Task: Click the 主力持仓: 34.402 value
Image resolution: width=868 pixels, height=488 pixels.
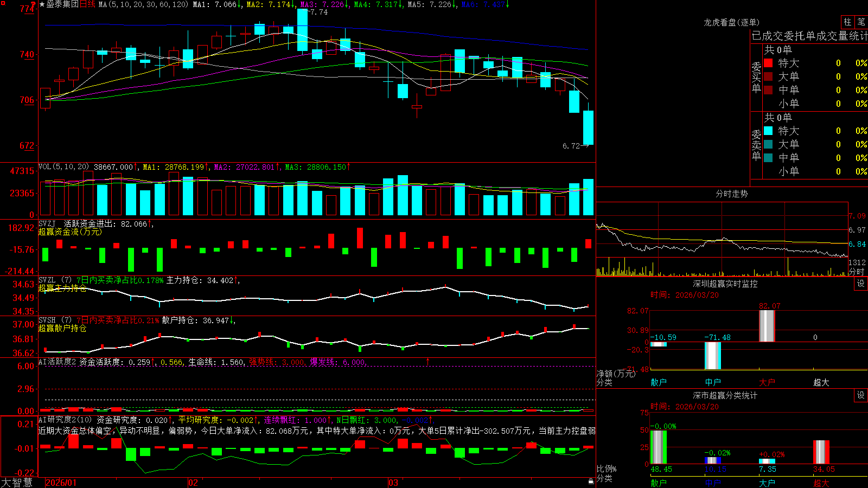Action: tap(200, 280)
